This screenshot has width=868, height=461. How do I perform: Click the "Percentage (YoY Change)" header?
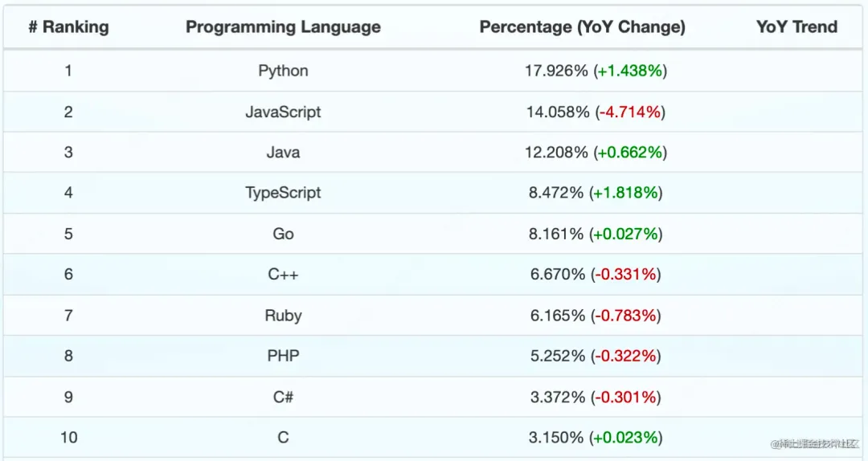point(582,27)
